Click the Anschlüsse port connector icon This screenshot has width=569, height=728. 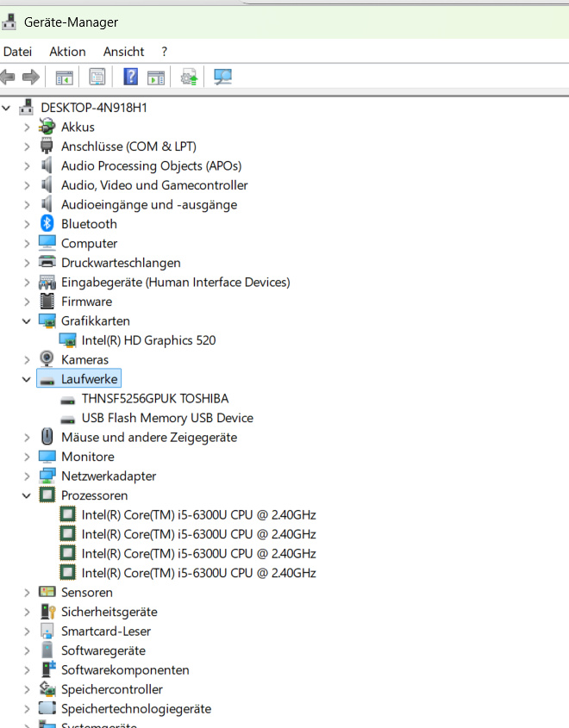coord(47,146)
